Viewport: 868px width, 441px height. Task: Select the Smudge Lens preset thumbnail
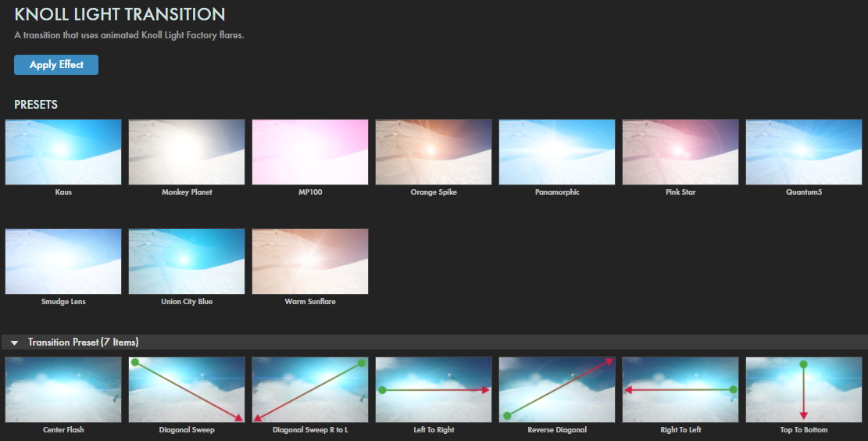(63, 261)
